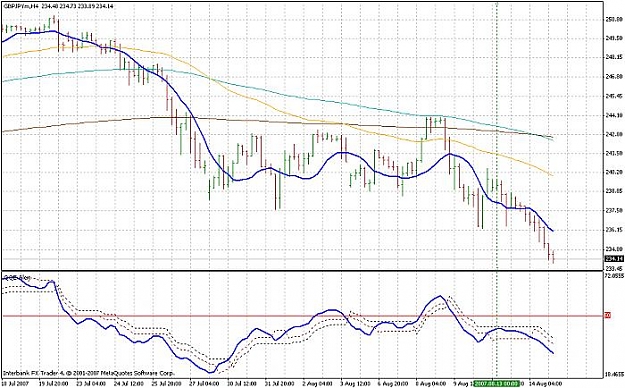Click the red 50 level label
Screen dimensions: 625x388
point(608,315)
